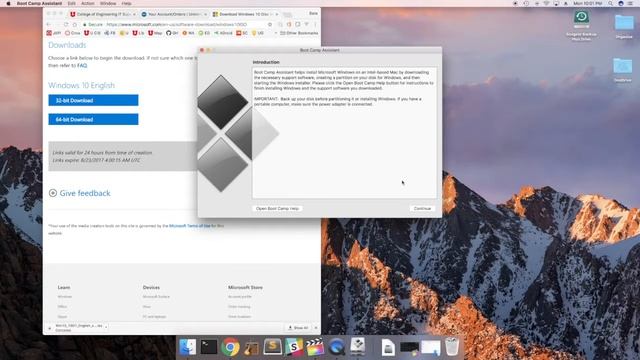Image resolution: width=640 pixels, height=360 pixels.
Task: Click Open Boot Camp Help button
Action: point(277,209)
